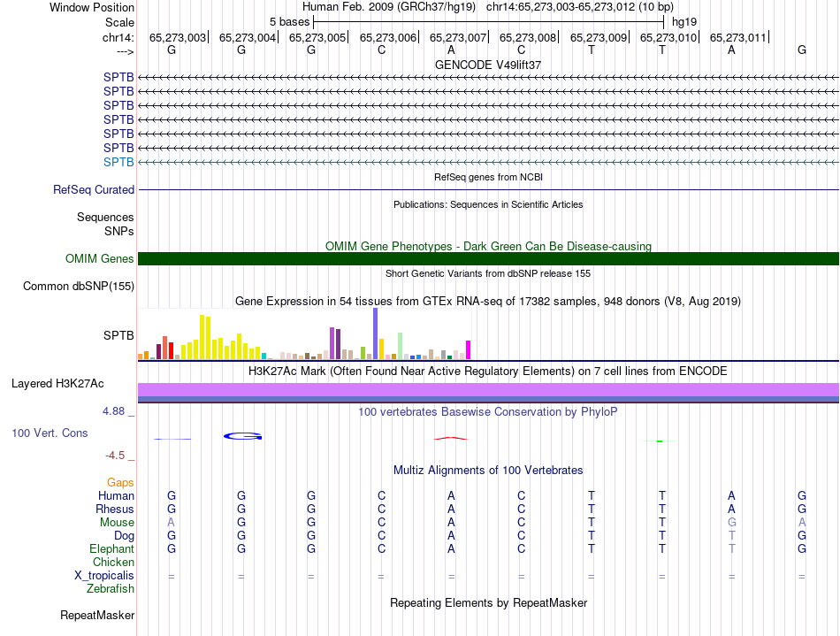Click the 4.88 upper conservation scale value
840x636 pixels.
pos(113,411)
